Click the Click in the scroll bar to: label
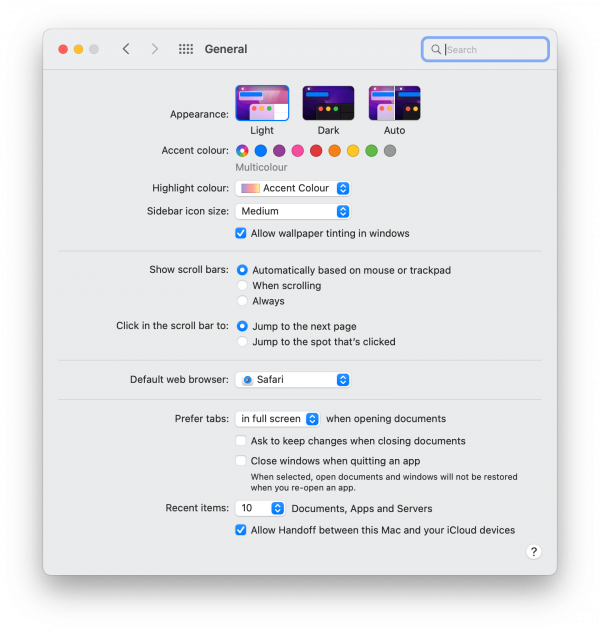The width and height of the screenshot is (600, 632). coord(172,325)
